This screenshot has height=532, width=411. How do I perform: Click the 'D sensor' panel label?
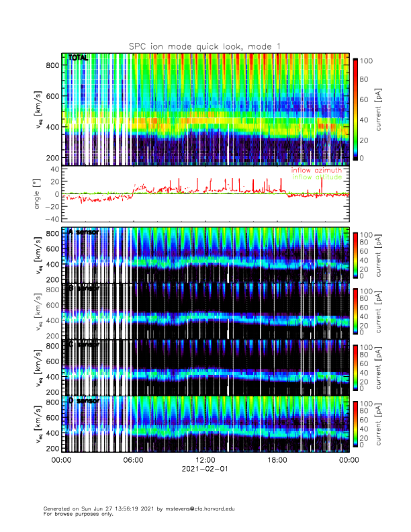[x=84, y=400]
